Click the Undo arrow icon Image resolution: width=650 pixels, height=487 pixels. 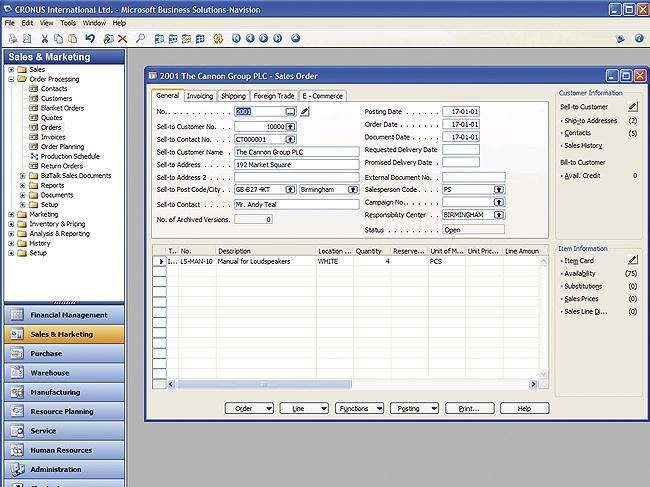pyautogui.click(x=90, y=39)
